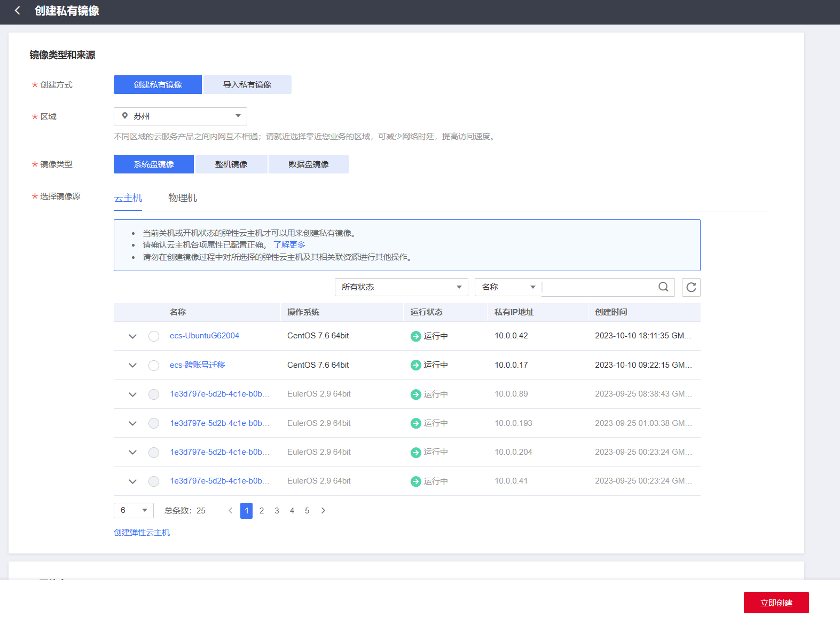Choose 创建私有镜像 creation method

158,84
